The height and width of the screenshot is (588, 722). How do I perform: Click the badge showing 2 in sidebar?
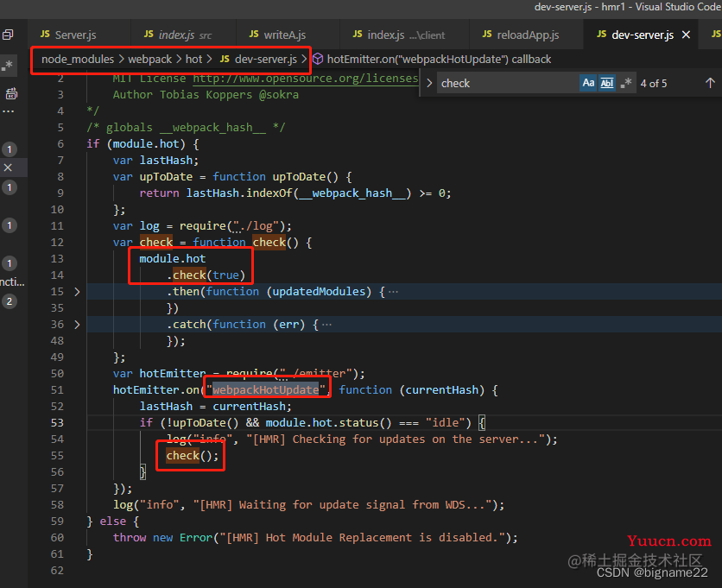coord(9,301)
